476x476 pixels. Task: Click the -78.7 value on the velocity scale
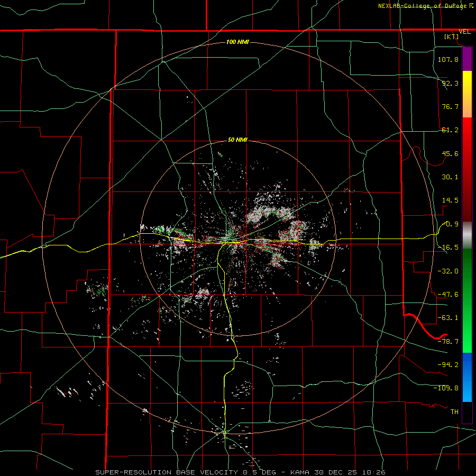[448, 342]
